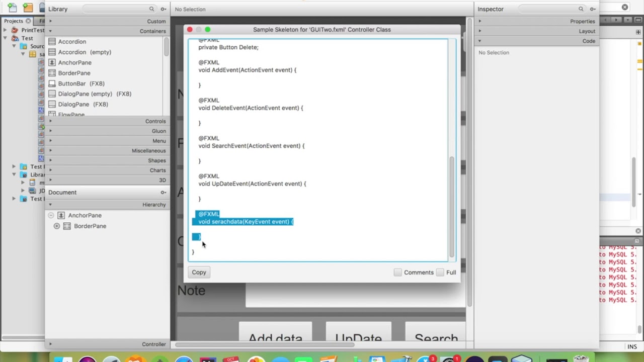Click the Library search magnifier icon

point(151,9)
